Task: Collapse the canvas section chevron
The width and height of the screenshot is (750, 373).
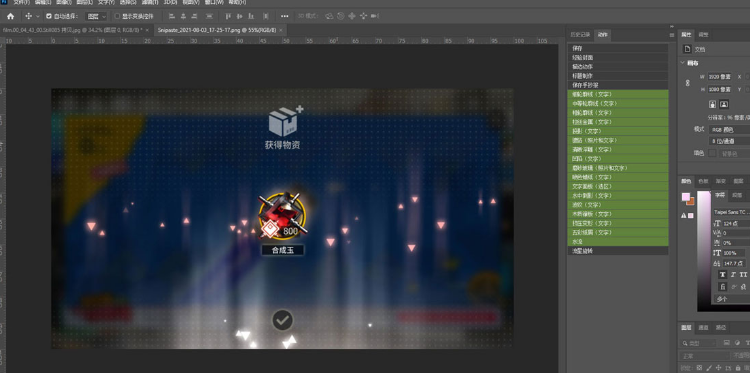Action: click(x=683, y=63)
